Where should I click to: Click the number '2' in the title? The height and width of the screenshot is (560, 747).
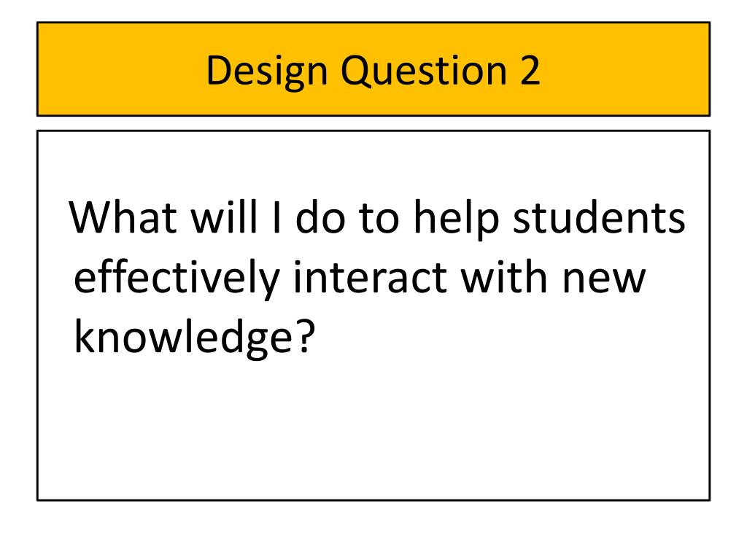pos(530,69)
